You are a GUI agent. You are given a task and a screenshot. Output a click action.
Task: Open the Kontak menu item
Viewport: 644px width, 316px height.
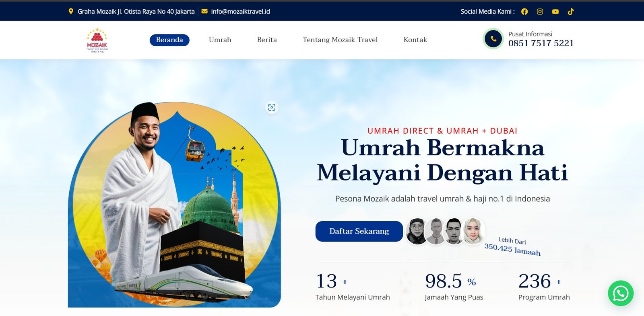pyautogui.click(x=415, y=40)
